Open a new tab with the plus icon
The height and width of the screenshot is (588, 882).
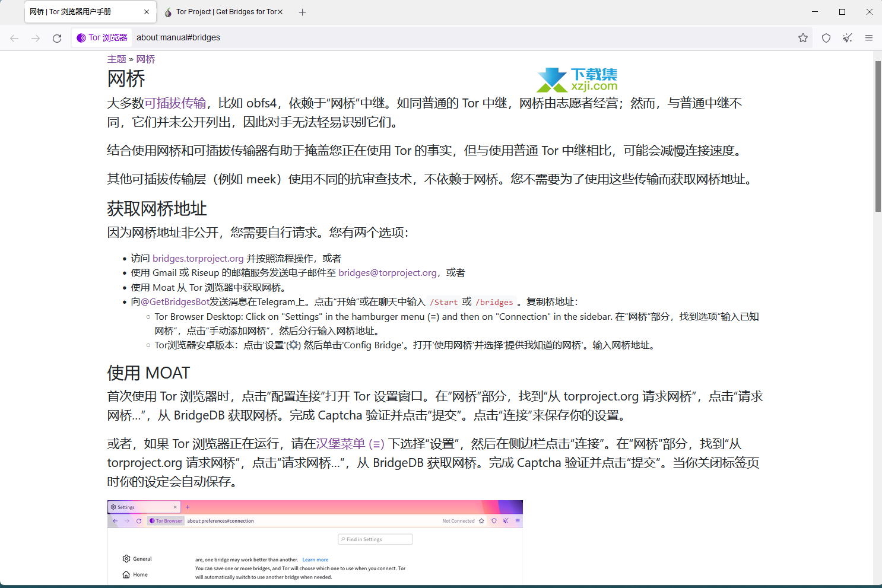[302, 11]
